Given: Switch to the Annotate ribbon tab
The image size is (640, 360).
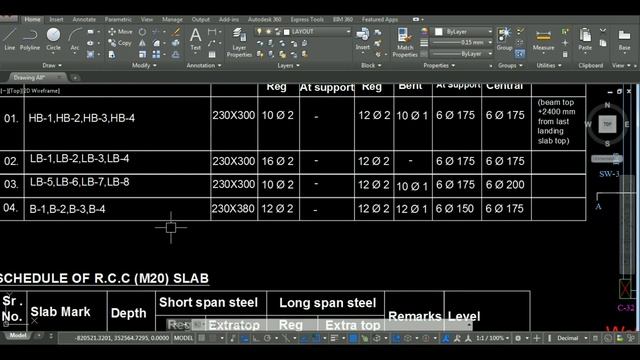Looking at the screenshot, I should coord(84,19).
